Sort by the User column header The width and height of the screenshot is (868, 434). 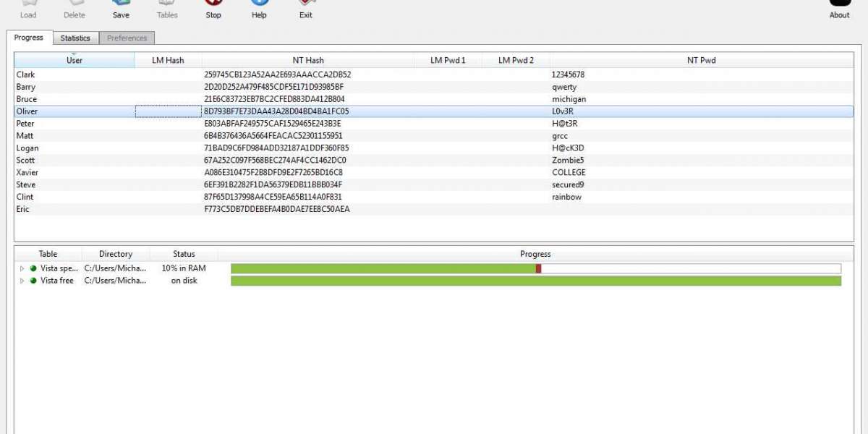pyautogui.click(x=75, y=61)
